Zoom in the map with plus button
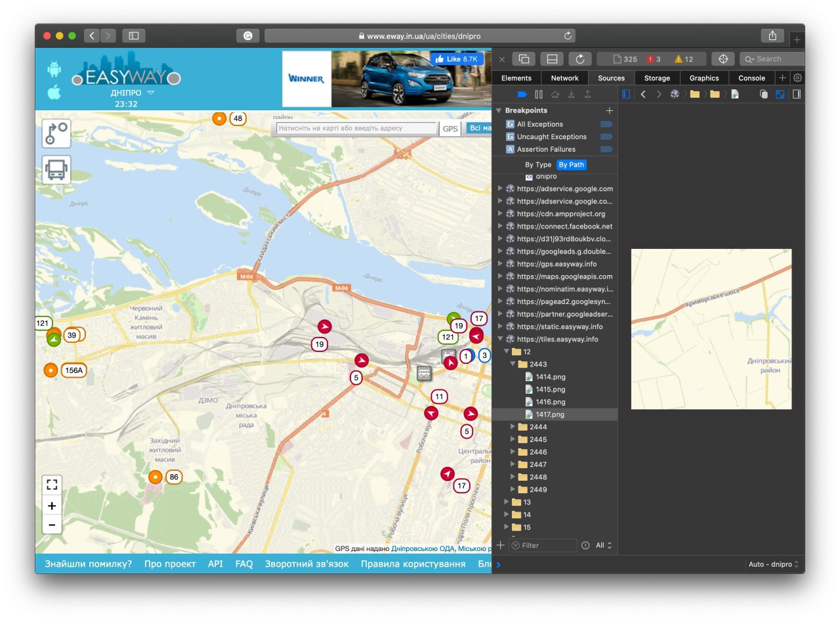 [52, 506]
